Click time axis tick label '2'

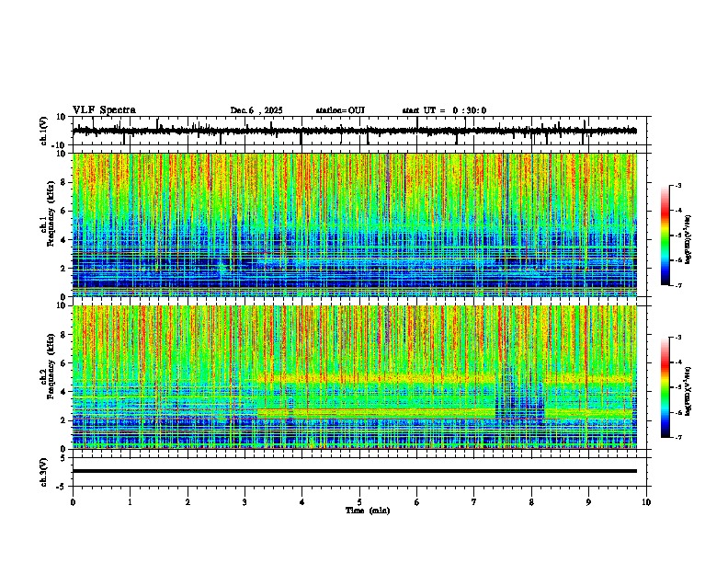tap(188, 502)
